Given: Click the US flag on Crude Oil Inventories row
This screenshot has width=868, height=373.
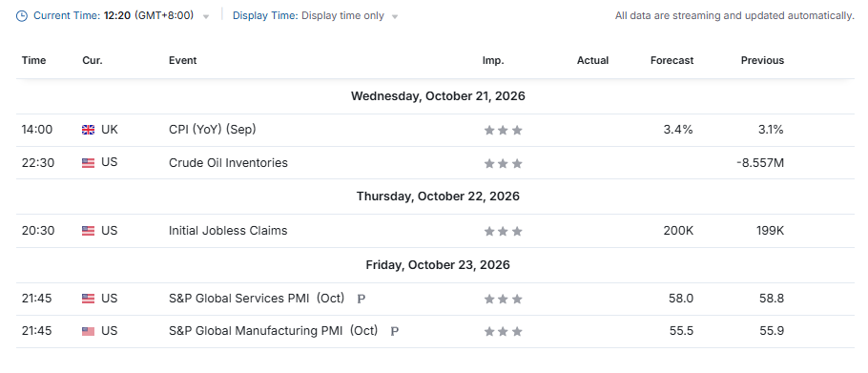Looking at the screenshot, I should 88,163.
